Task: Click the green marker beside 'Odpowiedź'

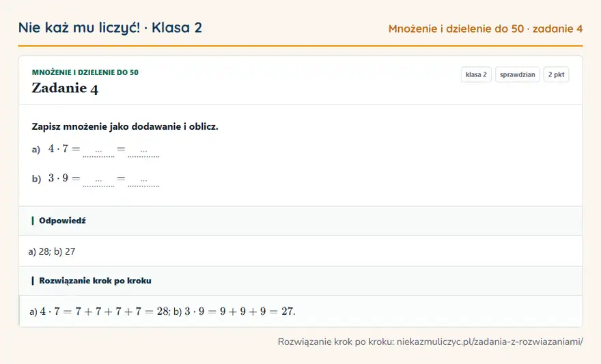Action: (33, 221)
